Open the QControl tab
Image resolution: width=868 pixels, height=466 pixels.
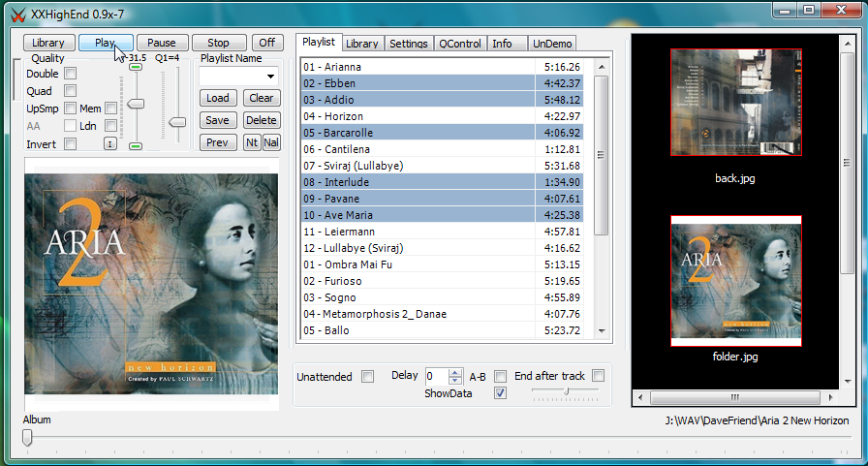(x=460, y=44)
